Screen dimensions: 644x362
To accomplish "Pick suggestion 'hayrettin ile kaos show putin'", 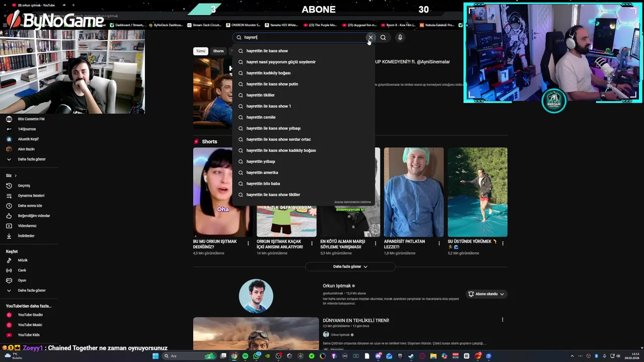I will point(304,84).
